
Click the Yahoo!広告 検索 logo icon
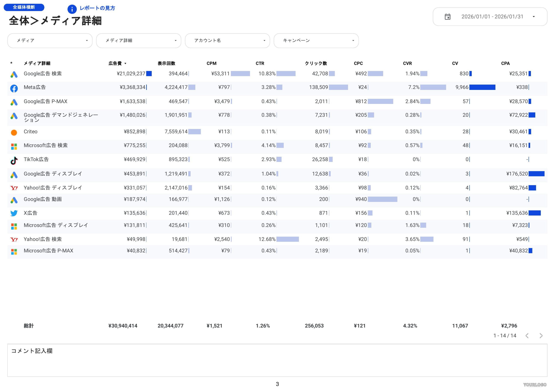(14, 239)
